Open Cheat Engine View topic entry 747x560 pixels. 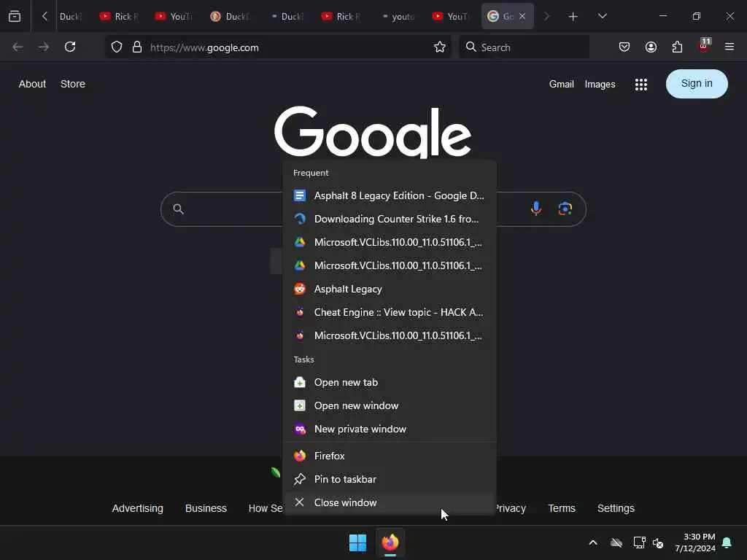tap(390, 312)
